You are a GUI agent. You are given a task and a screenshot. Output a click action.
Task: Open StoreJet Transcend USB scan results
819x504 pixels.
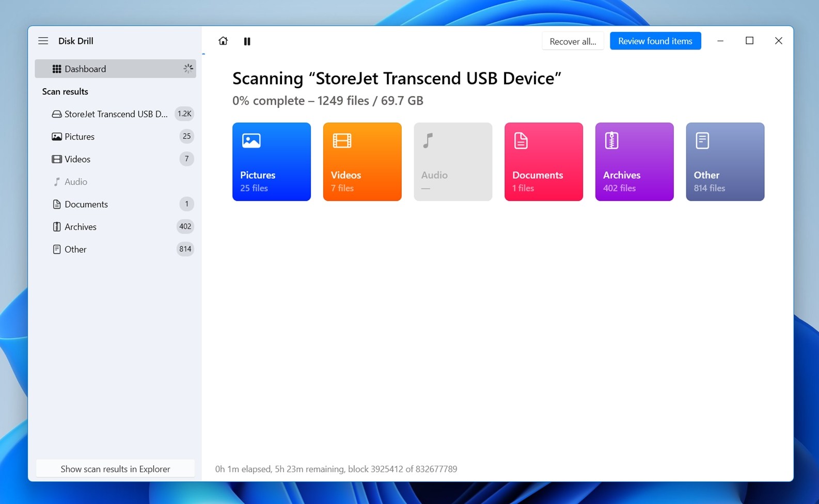point(116,114)
